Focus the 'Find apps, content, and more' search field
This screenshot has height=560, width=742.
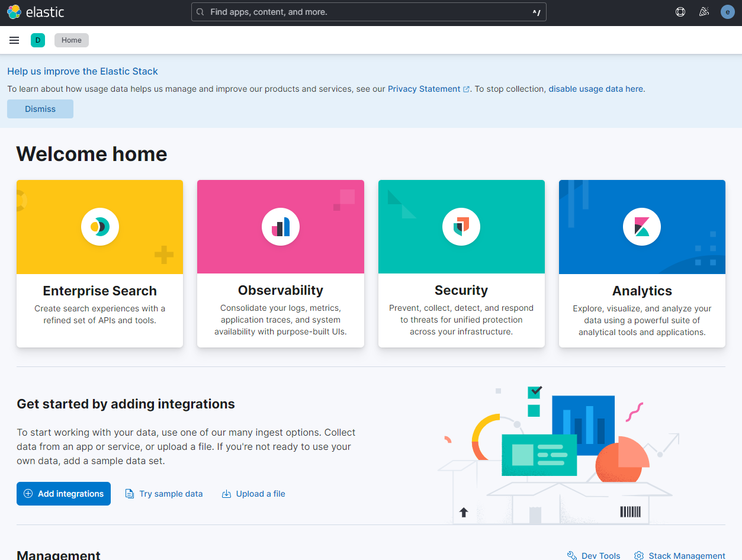coord(368,12)
